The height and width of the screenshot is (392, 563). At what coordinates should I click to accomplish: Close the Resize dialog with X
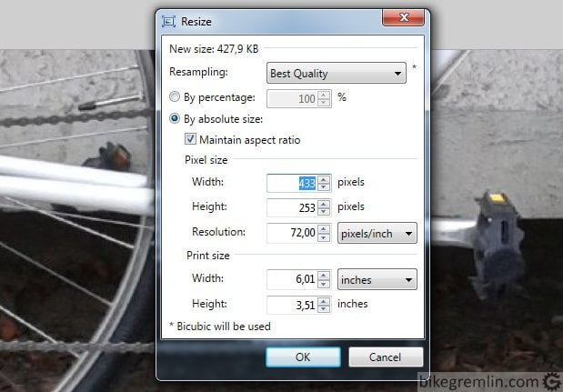403,17
